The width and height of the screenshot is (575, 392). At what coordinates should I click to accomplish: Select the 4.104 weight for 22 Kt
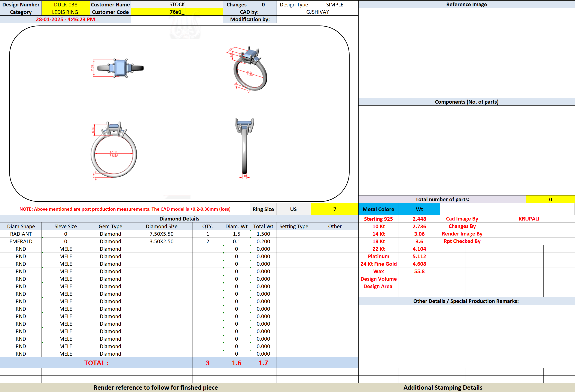coord(419,249)
